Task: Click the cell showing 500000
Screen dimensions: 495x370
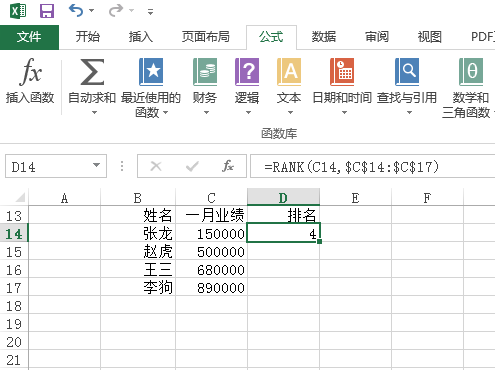Action: [x=211, y=251]
